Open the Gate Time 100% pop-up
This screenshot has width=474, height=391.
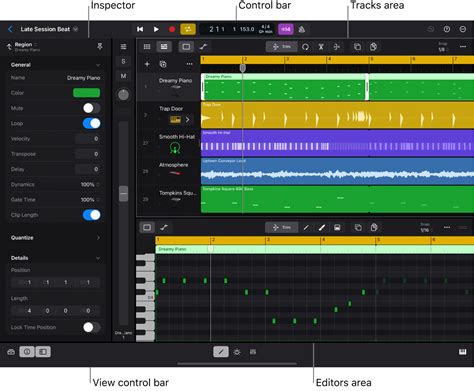90,200
